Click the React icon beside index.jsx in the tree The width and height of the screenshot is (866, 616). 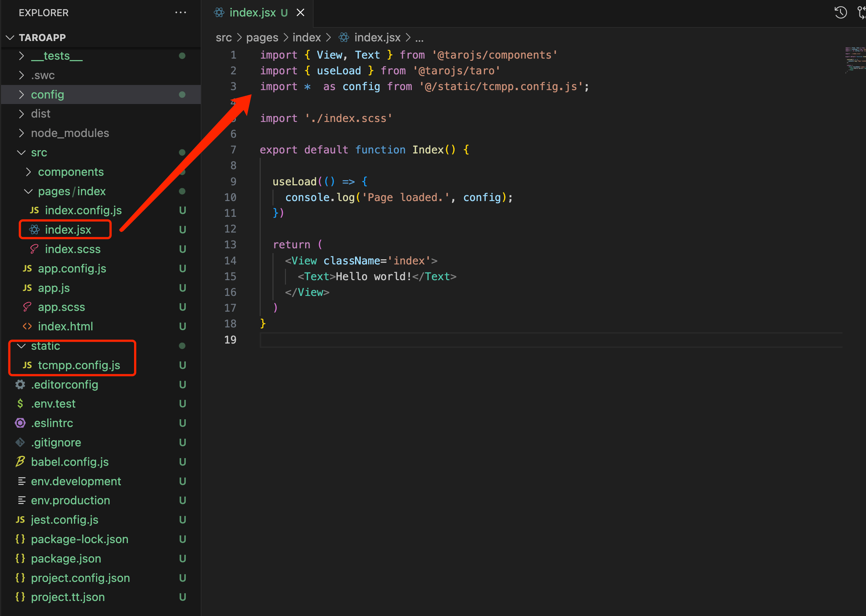point(34,230)
